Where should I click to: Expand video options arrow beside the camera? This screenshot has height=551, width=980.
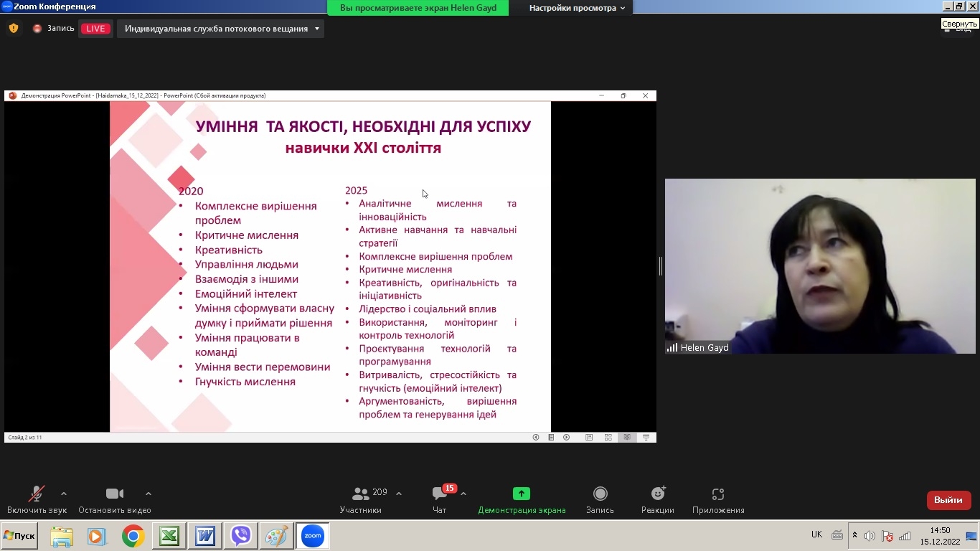pyautogui.click(x=149, y=494)
